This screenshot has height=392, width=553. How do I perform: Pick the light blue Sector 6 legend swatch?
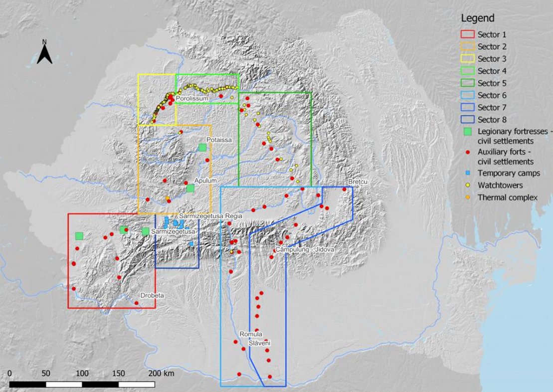467,95
